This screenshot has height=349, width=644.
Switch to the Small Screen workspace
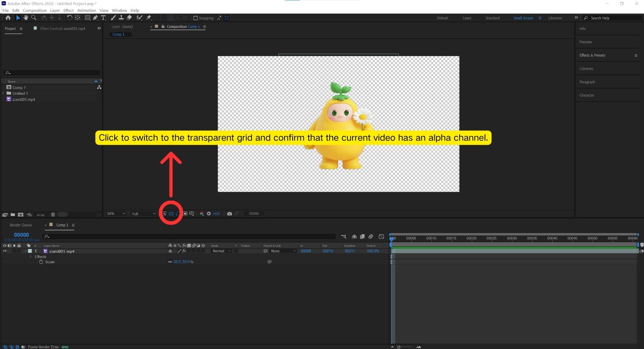click(x=523, y=18)
